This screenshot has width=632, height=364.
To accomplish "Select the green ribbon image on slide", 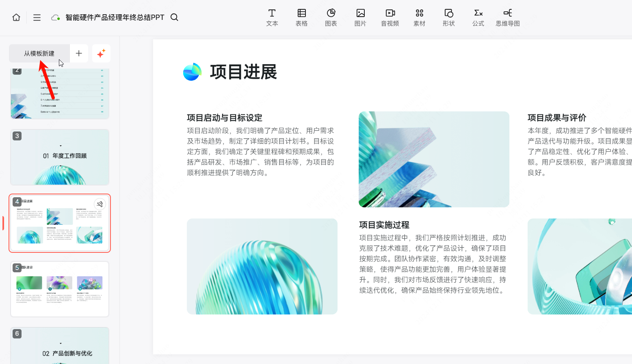I will coord(580,267).
